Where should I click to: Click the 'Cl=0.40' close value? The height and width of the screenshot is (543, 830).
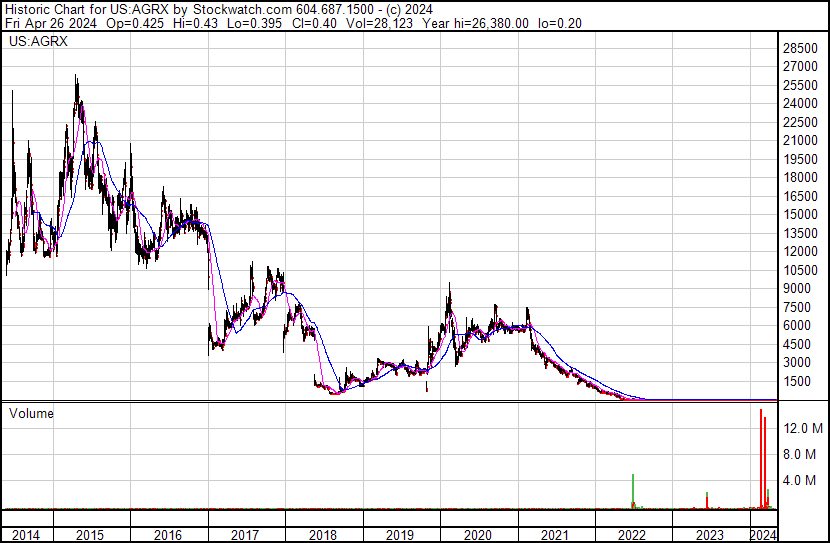(314, 23)
